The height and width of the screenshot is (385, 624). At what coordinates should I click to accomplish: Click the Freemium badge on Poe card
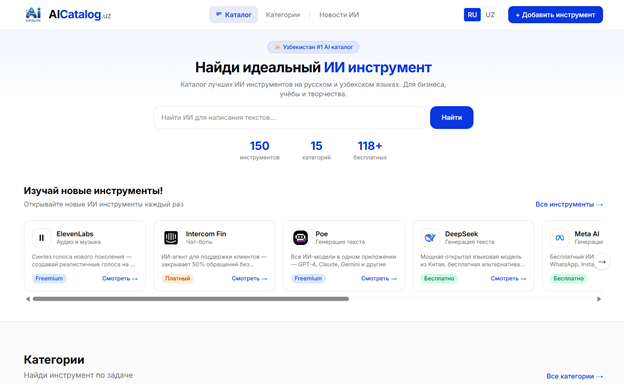308,279
